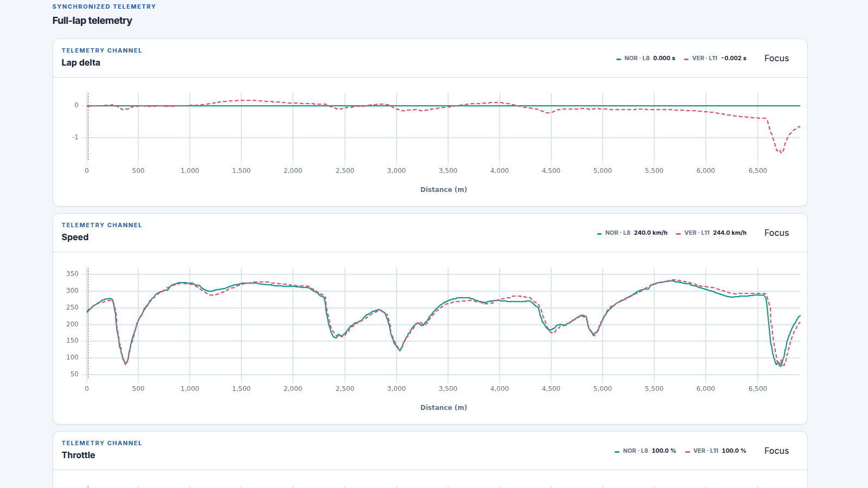The image size is (868, 488).
Task: Click 350 tick on Speed y-axis
Action: 72,274
